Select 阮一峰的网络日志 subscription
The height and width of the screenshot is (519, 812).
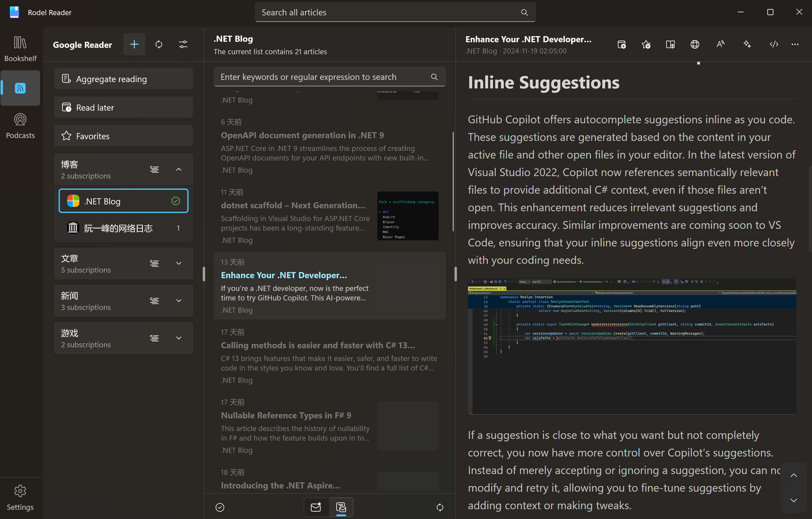pos(123,228)
